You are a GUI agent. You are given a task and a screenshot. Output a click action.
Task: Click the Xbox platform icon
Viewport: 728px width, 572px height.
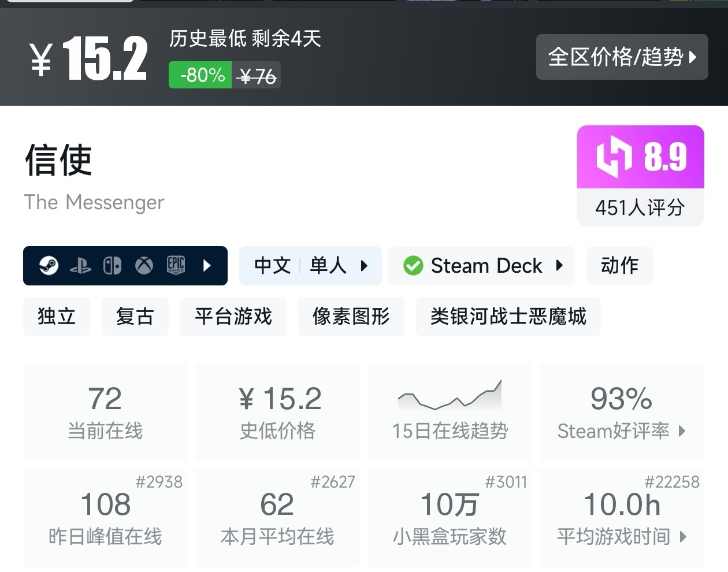point(144,266)
